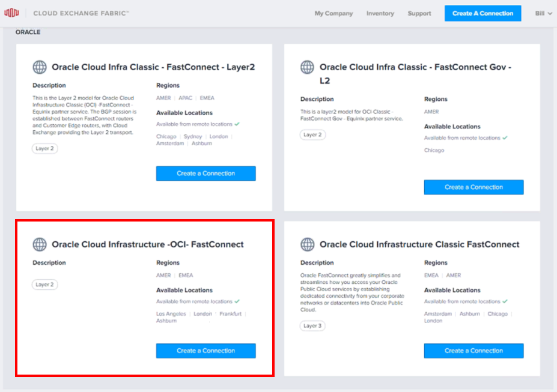This screenshot has height=392, width=557.
Task: Click Sydney location in Layer2 card
Action: [x=193, y=137]
